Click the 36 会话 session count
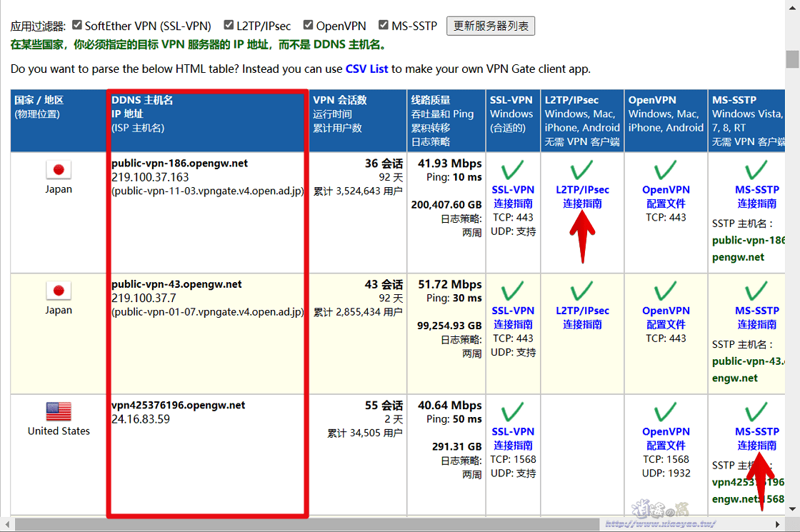Image resolution: width=800 pixels, height=532 pixels. pyautogui.click(x=384, y=164)
